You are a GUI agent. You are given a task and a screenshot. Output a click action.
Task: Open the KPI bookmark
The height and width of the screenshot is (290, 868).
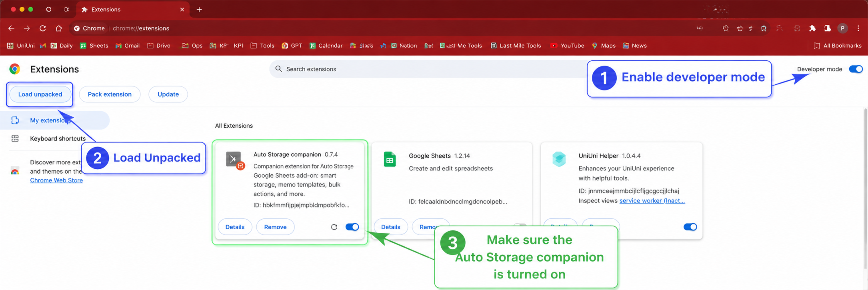point(238,46)
